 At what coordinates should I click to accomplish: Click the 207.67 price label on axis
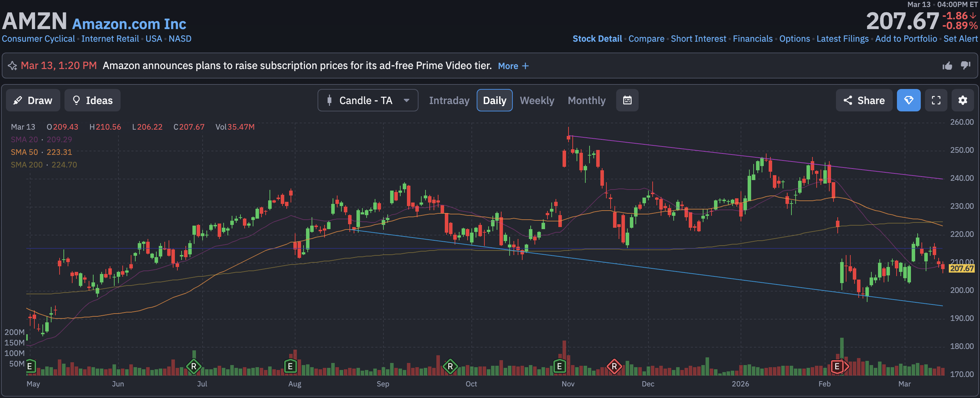click(x=961, y=268)
